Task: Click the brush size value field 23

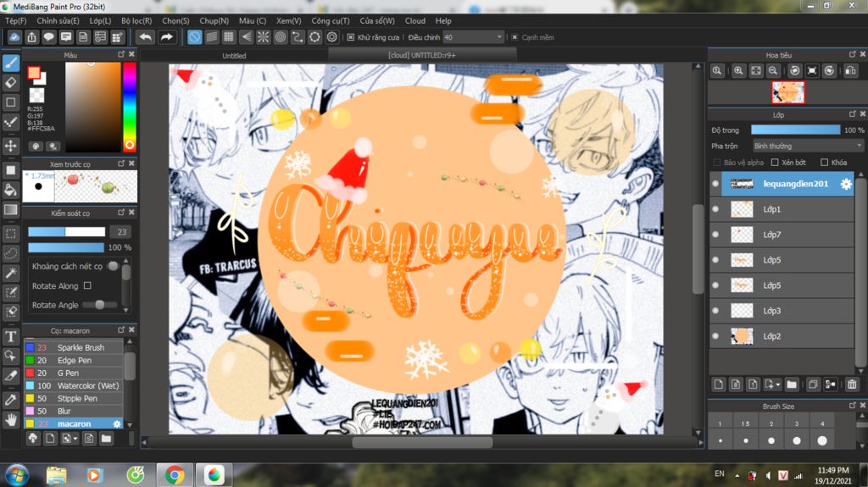Action: pyautogui.click(x=121, y=232)
